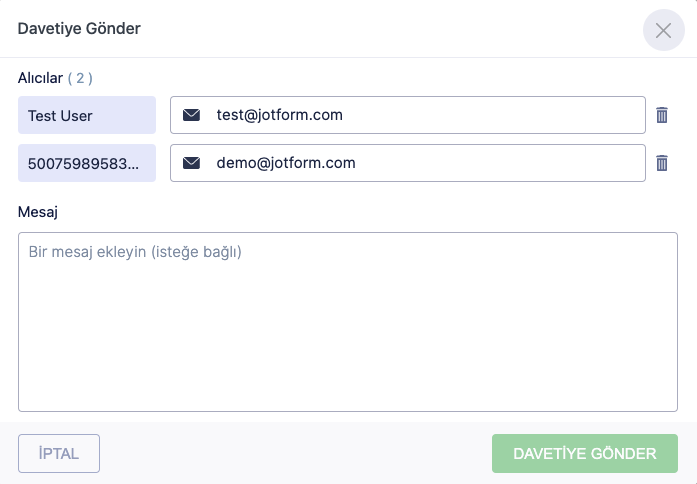Click the 'Bir mesaj ekleyin' placeholder text
697x484 pixels.
pos(135,252)
